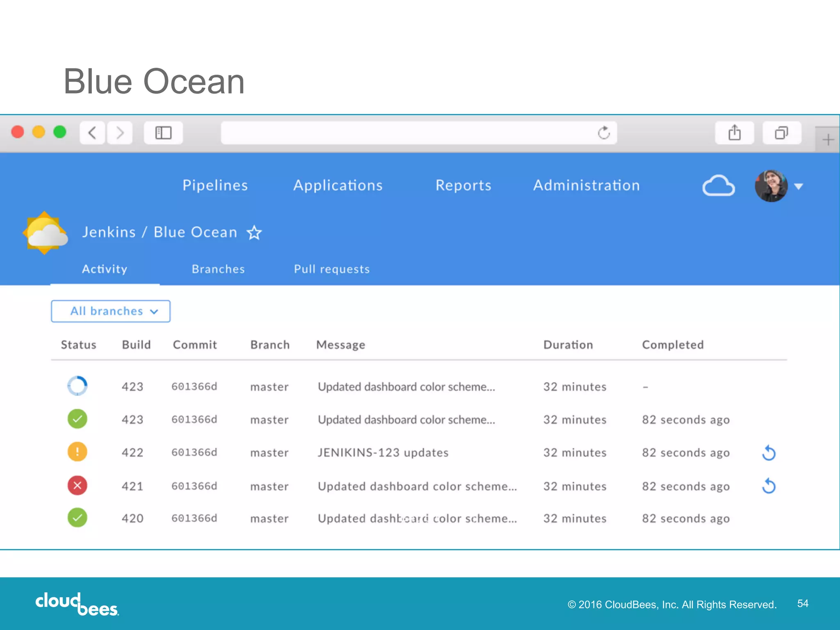The width and height of the screenshot is (840, 630).
Task: Re-run failed build 421 replay icon
Action: (x=769, y=486)
